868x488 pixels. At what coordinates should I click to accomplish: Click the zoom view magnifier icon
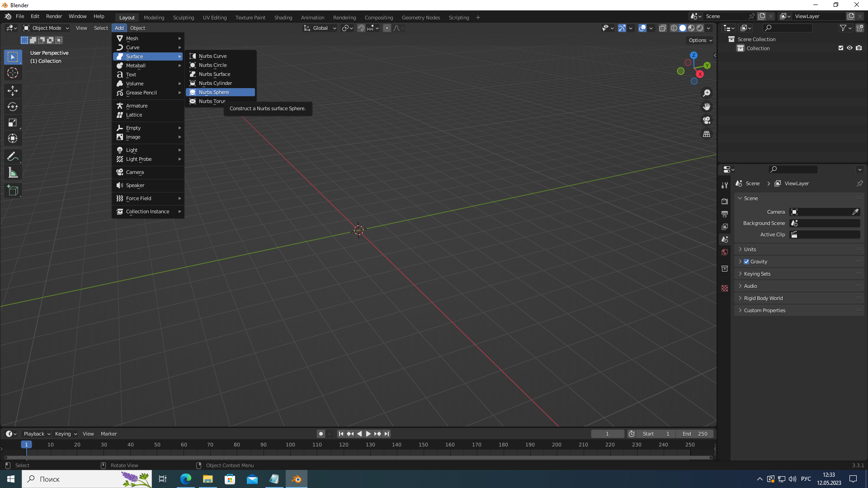pyautogui.click(x=707, y=93)
